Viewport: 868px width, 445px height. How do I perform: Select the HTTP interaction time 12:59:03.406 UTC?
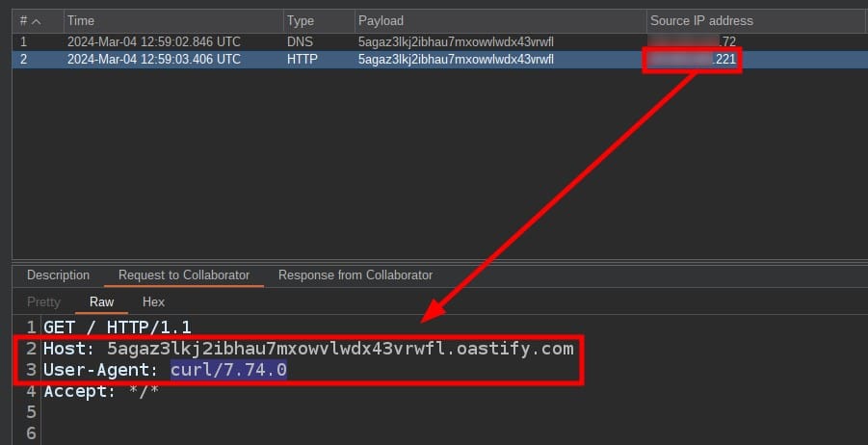[154, 59]
